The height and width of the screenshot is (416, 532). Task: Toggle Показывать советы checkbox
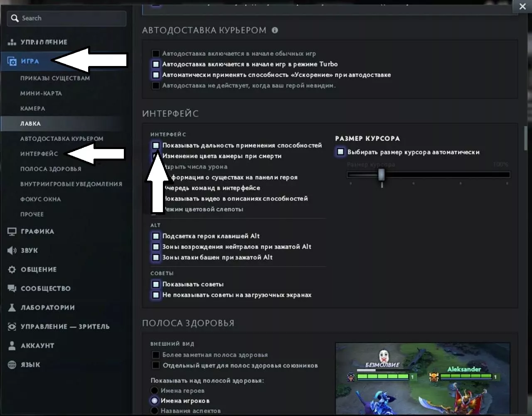click(155, 284)
